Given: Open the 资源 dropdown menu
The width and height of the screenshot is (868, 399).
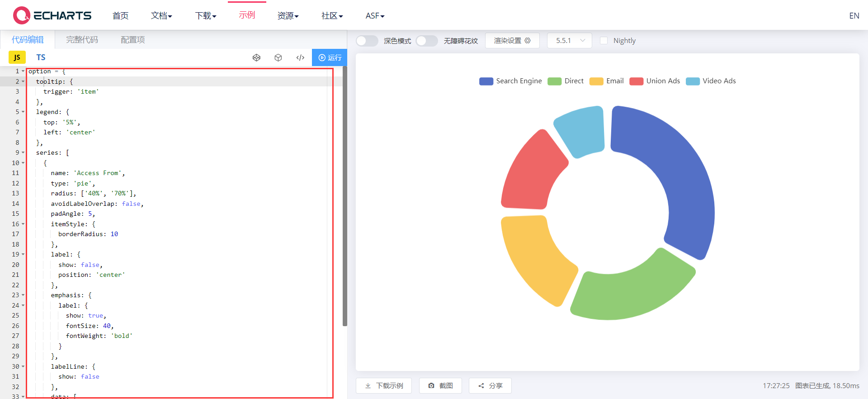Looking at the screenshot, I should (x=288, y=16).
